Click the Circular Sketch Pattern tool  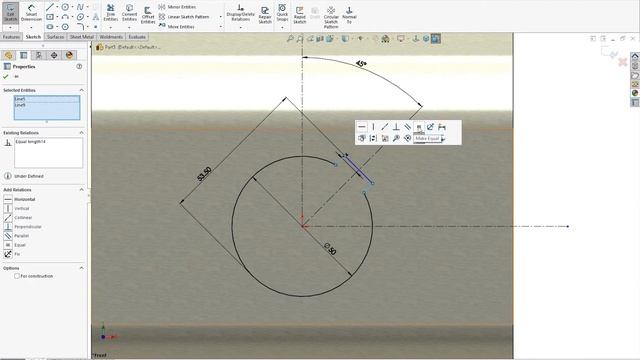tap(331, 17)
